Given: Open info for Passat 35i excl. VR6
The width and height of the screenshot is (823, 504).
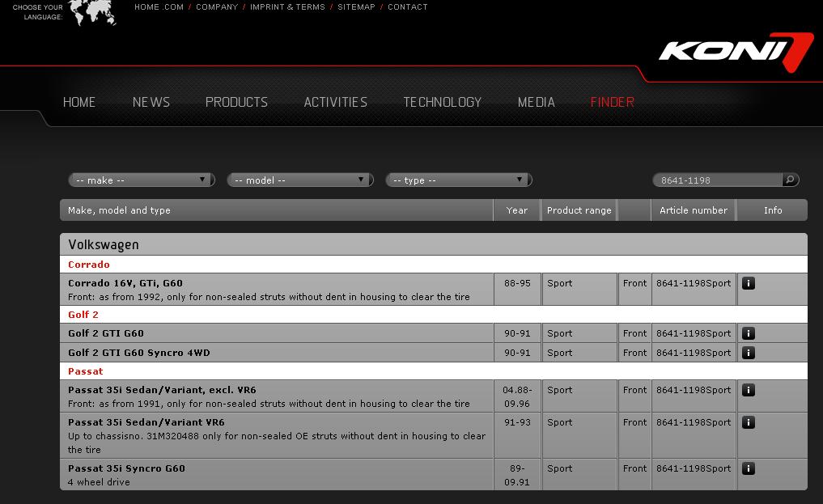Looking at the screenshot, I should (x=749, y=390).
